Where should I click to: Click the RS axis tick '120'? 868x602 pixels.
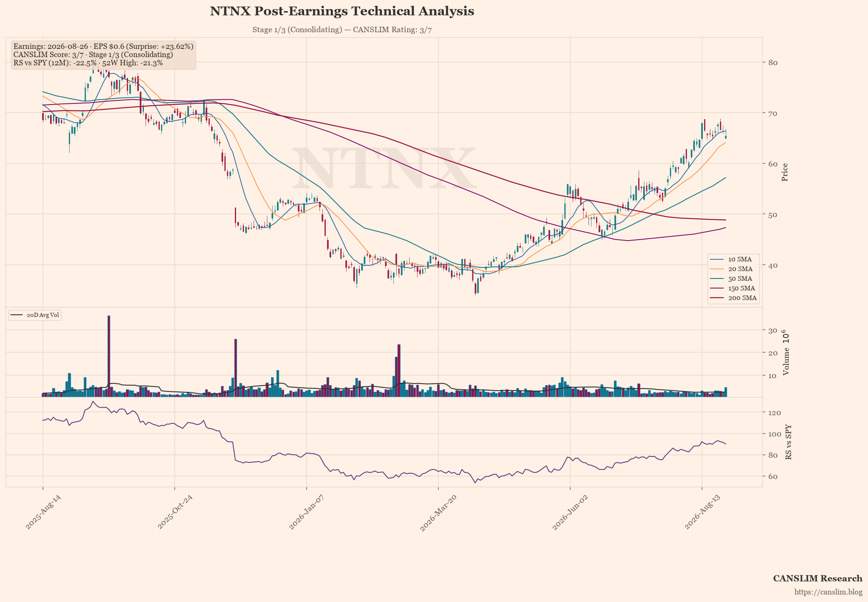pos(775,412)
